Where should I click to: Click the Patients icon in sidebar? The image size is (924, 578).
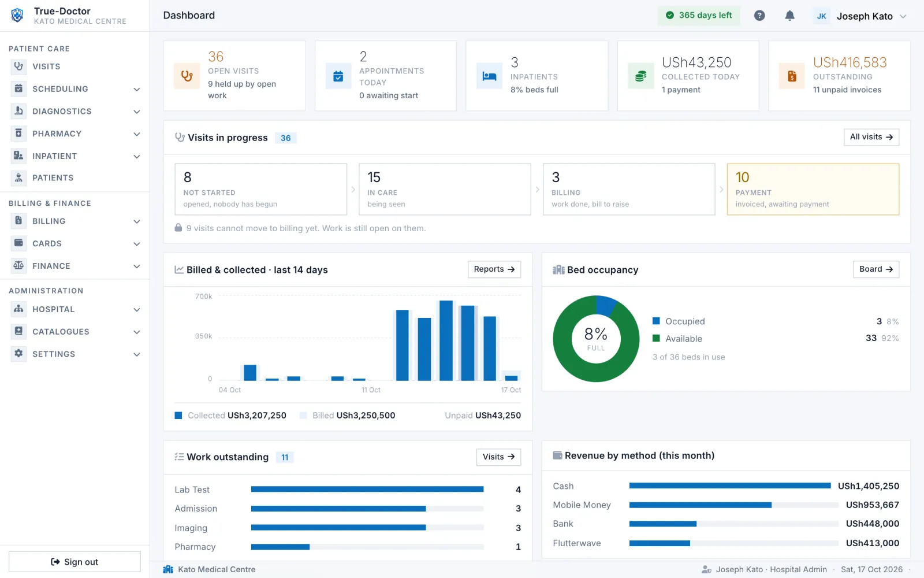(18, 178)
